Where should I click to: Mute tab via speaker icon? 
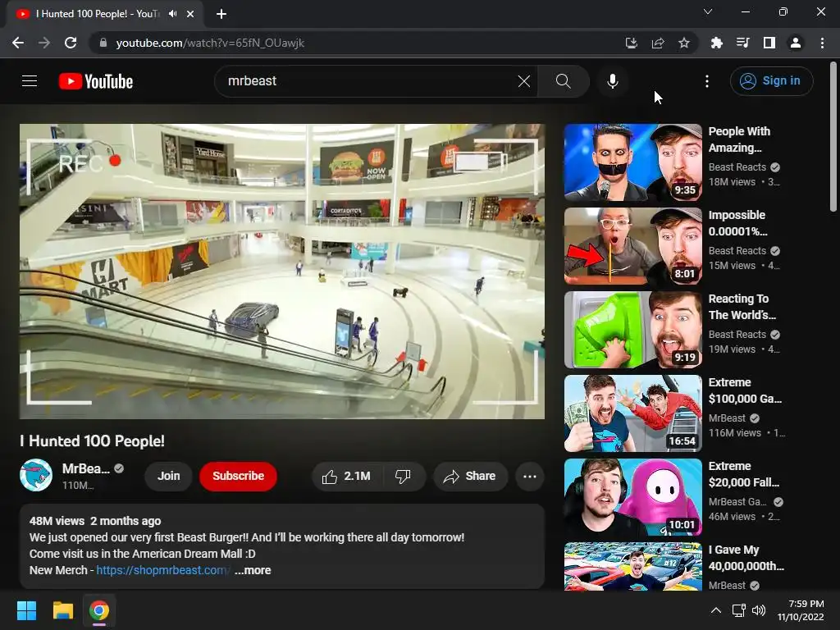coord(172,14)
